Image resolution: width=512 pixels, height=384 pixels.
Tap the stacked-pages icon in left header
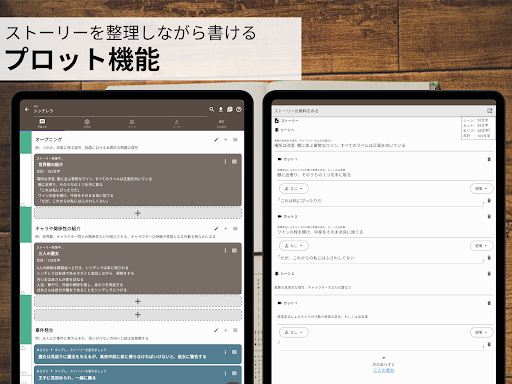click(230, 109)
